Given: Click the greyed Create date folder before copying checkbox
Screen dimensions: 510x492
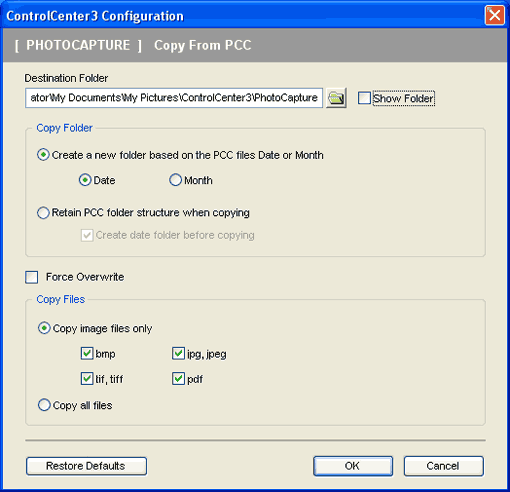Looking at the screenshot, I should coord(87,235).
